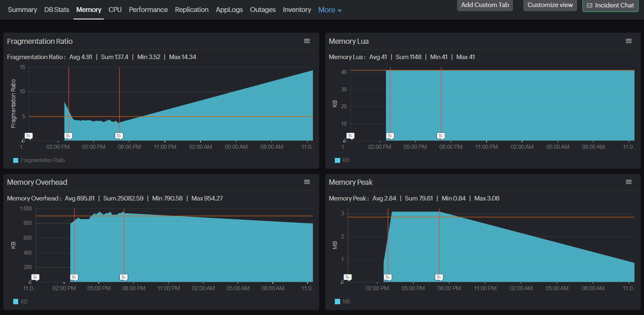This screenshot has width=644, height=315.
Task: Click middle annotation marker in Fragmentation Ratio chart
Action: pyautogui.click(x=69, y=136)
